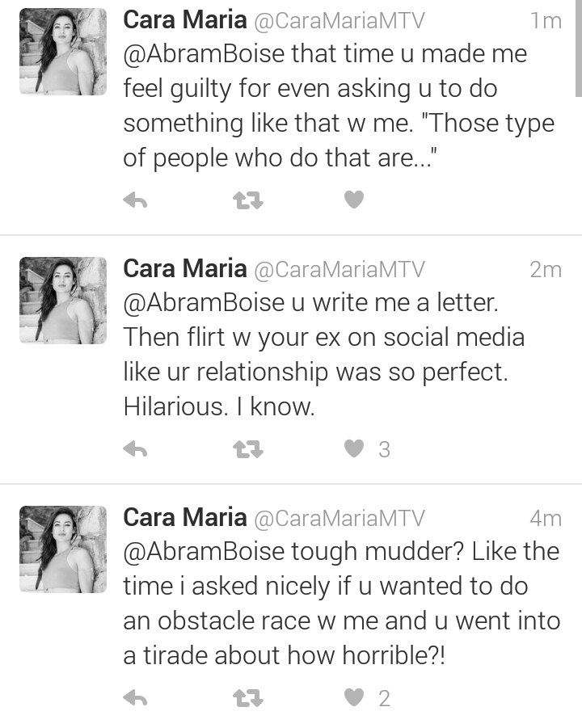Screen dimensions: 582x728
Task: Open Cara Maria's avatar in the first tweet
Action: tap(63, 52)
